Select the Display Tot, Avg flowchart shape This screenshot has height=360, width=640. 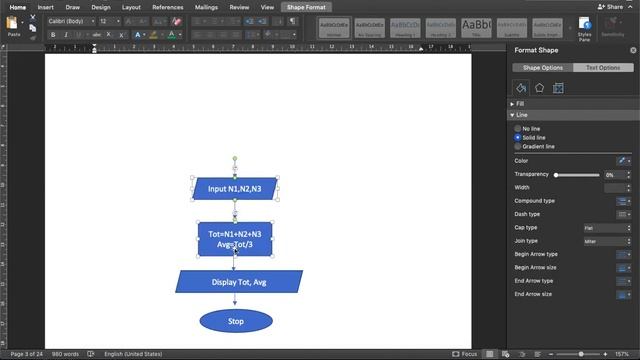point(239,282)
